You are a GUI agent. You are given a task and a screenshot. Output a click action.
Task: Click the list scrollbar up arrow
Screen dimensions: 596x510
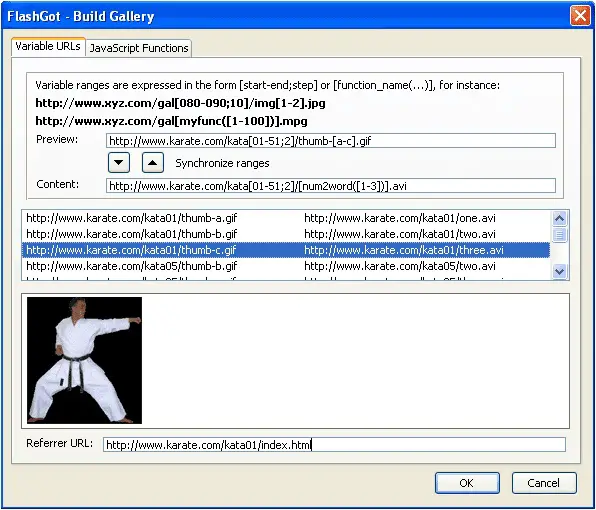point(559,218)
